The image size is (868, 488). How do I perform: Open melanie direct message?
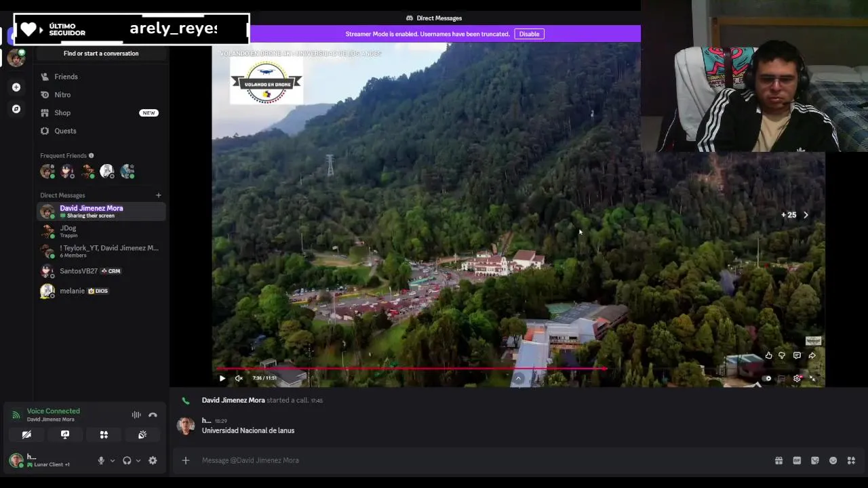(x=100, y=291)
